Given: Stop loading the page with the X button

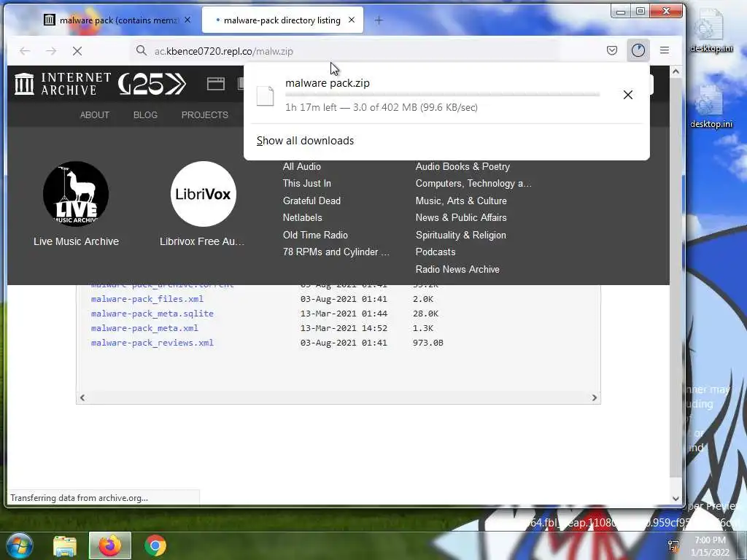Looking at the screenshot, I should [x=77, y=51].
